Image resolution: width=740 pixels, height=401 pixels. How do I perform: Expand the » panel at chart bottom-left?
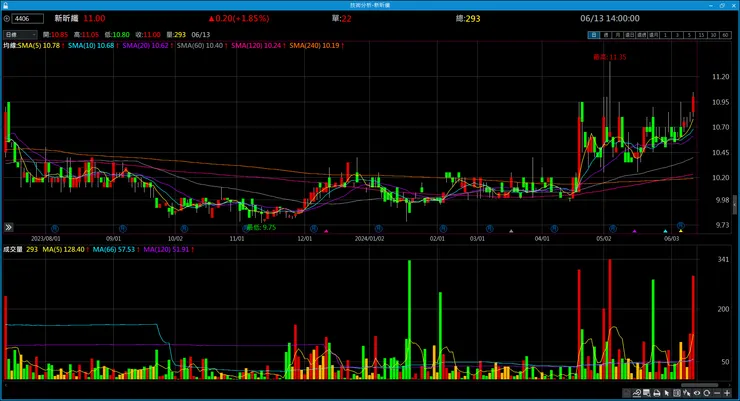point(8,227)
